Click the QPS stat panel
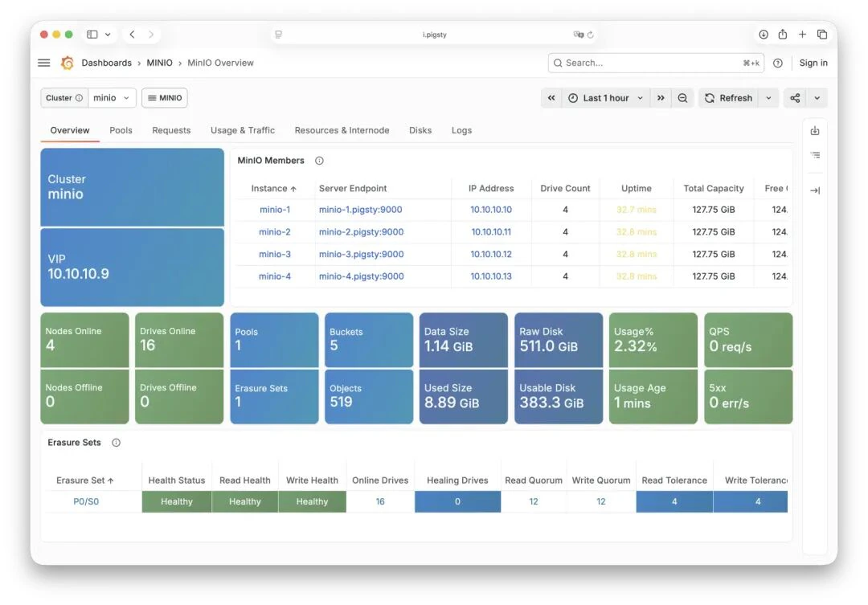 (x=748, y=340)
